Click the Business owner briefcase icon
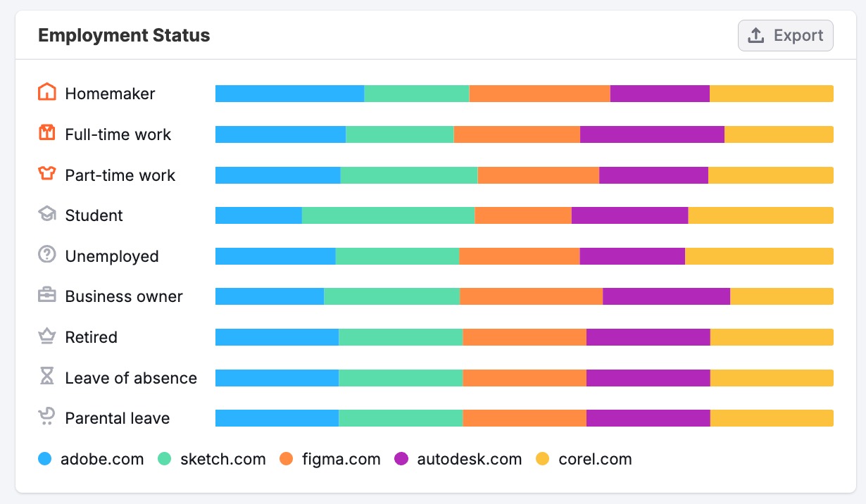 click(46, 296)
